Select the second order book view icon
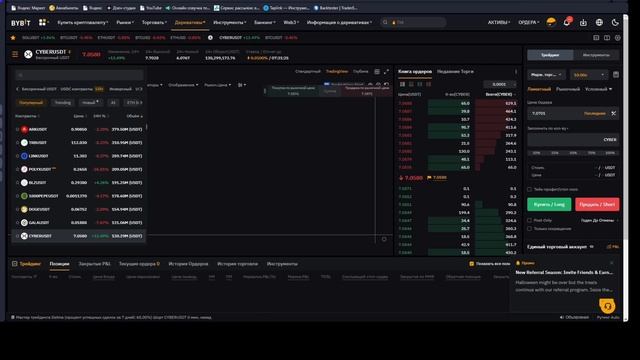This screenshot has width=640, height=360. (x=411, y=84)
